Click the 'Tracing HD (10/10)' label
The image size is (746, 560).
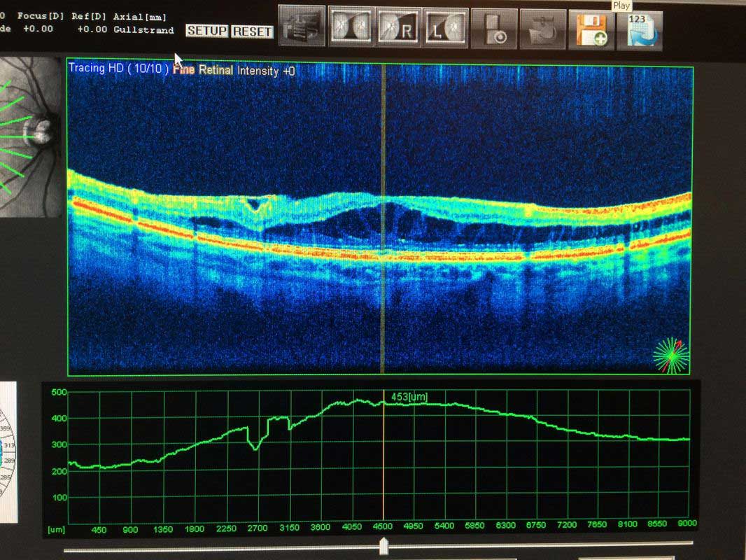(x=119, y=69)
